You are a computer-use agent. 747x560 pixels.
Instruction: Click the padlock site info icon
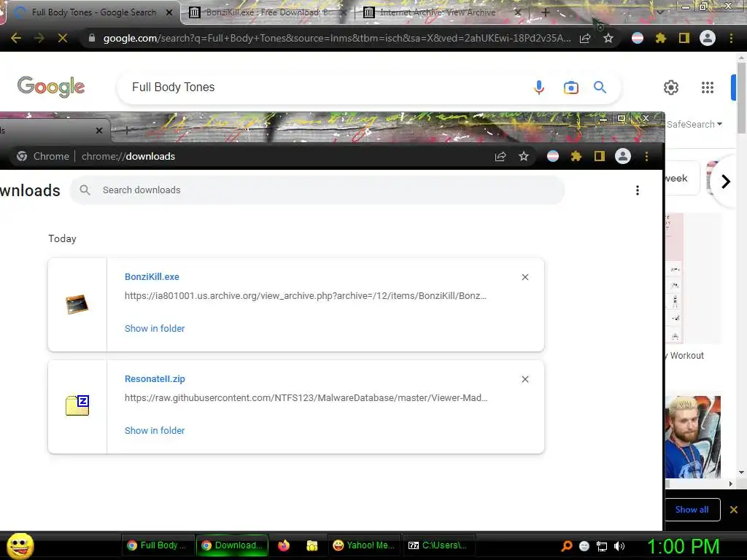[x=92, y=38]
